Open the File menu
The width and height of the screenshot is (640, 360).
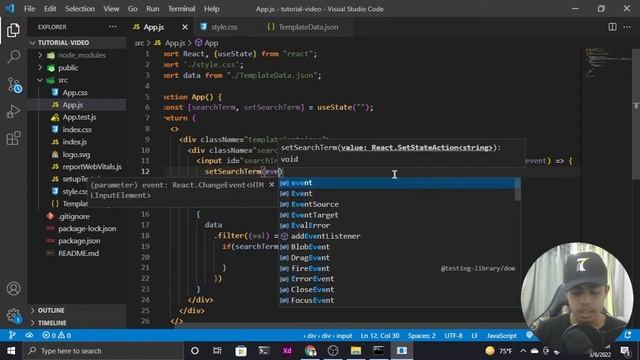pyautogui.click(x=29, y=9)
